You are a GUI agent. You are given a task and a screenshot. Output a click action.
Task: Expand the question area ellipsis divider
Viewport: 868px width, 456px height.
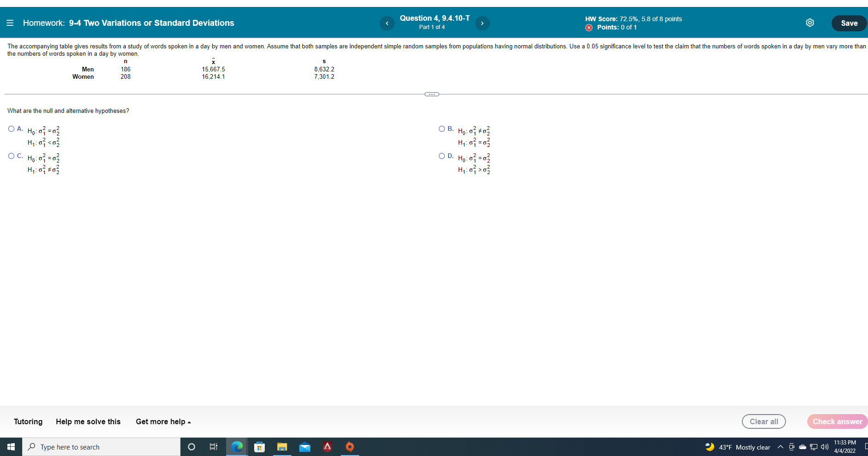click(431, 94)
